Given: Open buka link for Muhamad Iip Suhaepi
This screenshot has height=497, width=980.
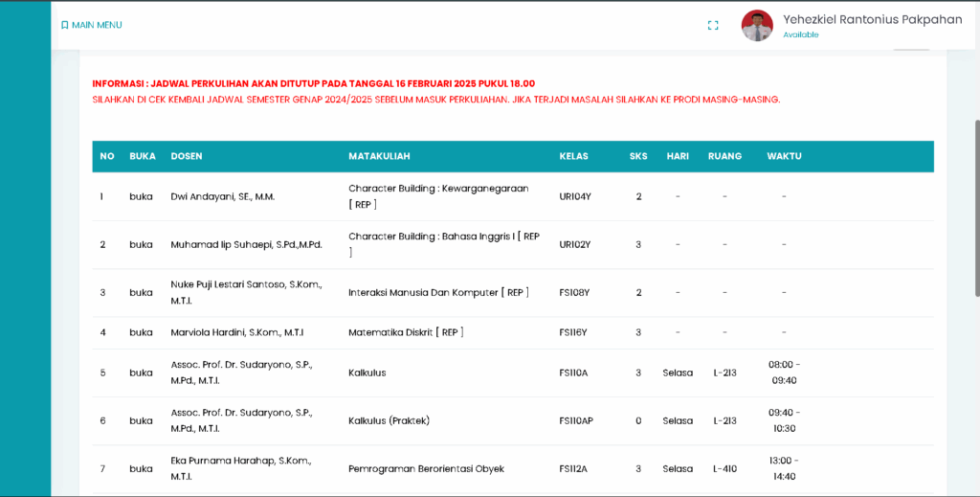Looking at the screenshot, I should [x=141, y=244].
